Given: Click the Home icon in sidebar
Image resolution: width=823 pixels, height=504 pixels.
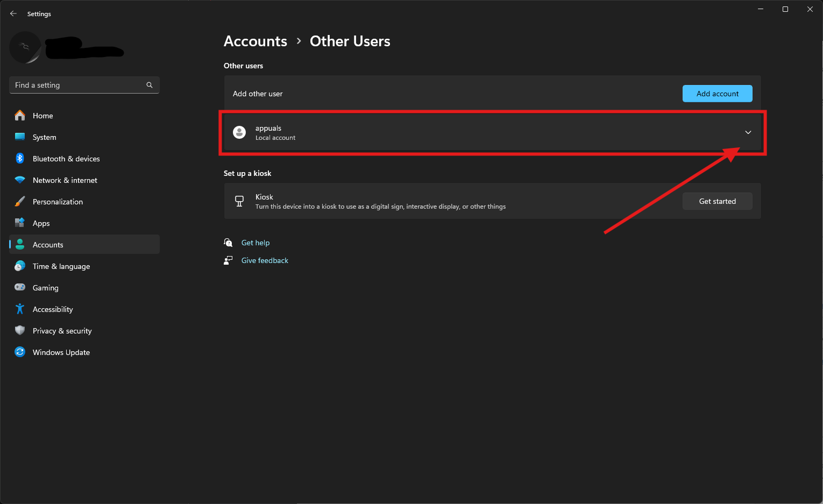Looking at the screenshot, I should [20, 116].
